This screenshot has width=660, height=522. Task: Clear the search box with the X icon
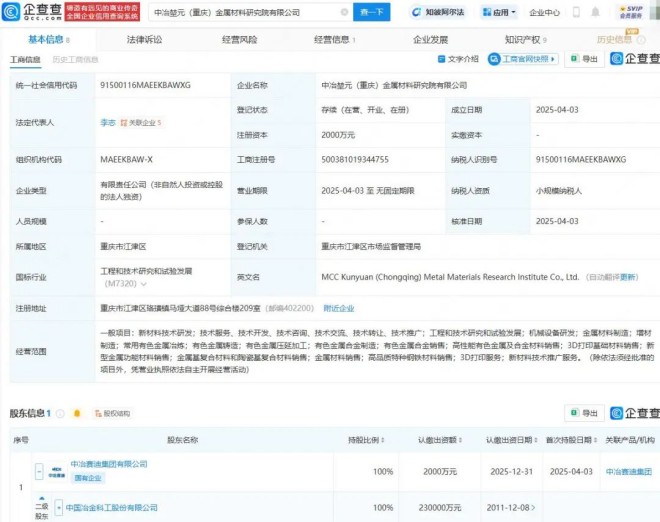345,12
